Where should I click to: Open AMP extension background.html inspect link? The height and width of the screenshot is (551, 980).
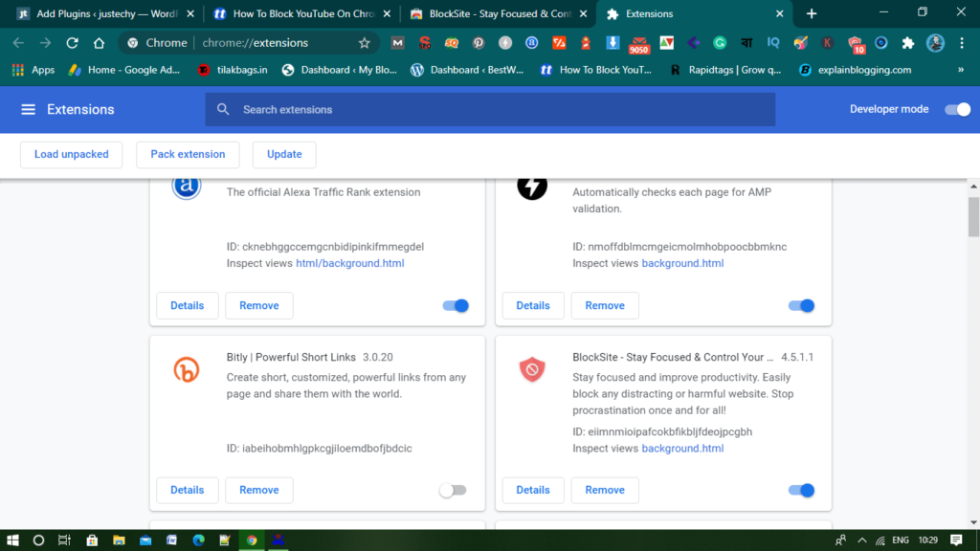pos(682,263)
